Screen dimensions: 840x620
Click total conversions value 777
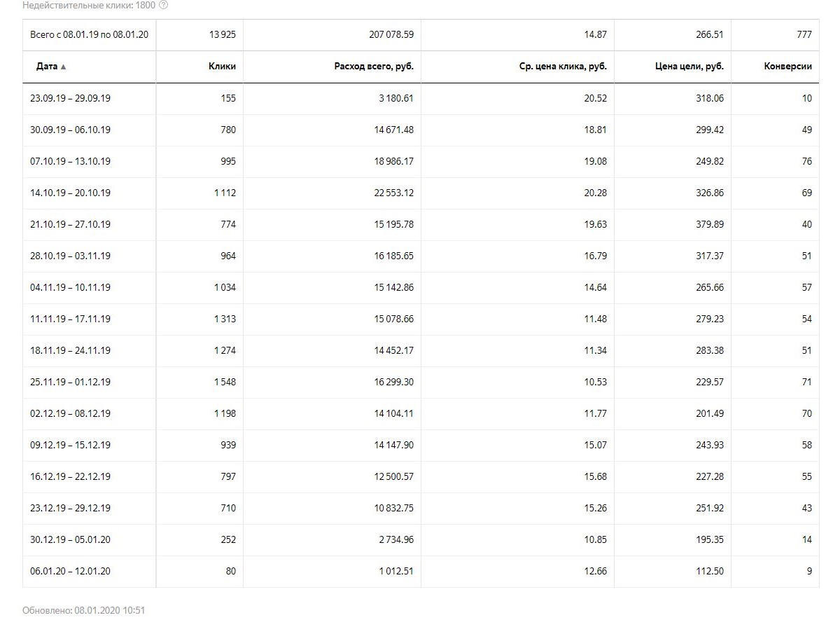(x=804, y=34)
